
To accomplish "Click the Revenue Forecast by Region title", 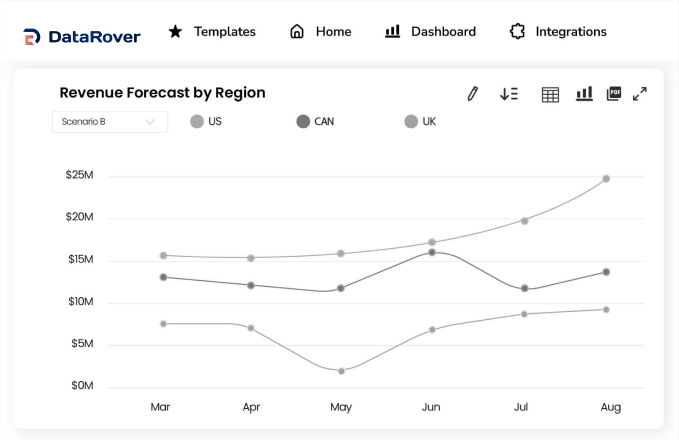I will 162,93.
